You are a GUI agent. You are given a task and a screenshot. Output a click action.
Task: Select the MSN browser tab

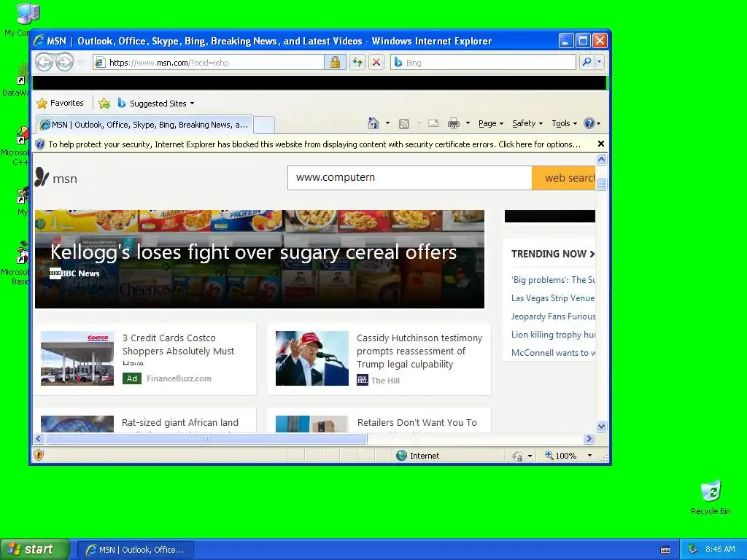(x=144, y=125)
